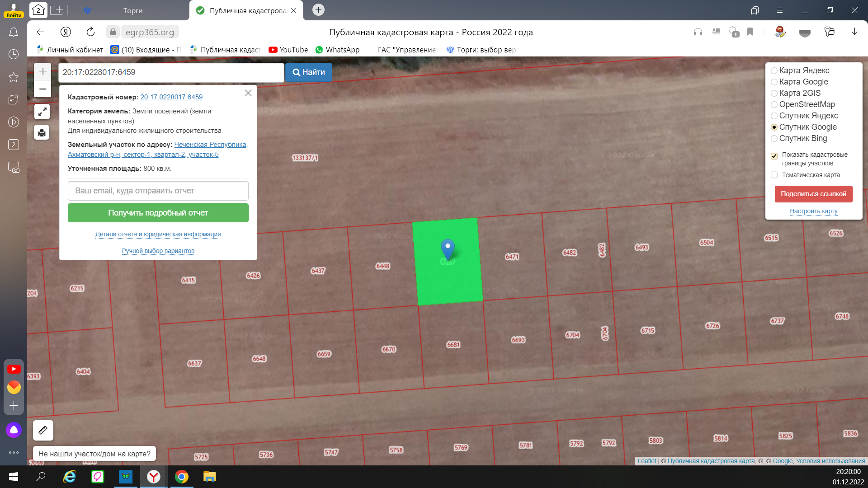Open browser downloads arrow icon
This screenshot has height=488, width=868.
[854, 32]
